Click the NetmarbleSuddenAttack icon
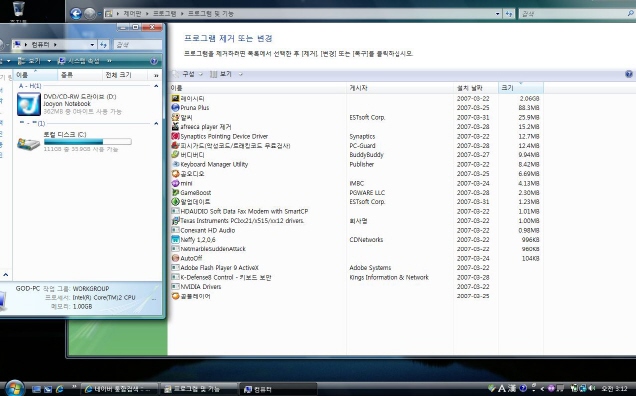Image resolution: width=636 pixels, height=396 pixels. [x=175, y=249]
